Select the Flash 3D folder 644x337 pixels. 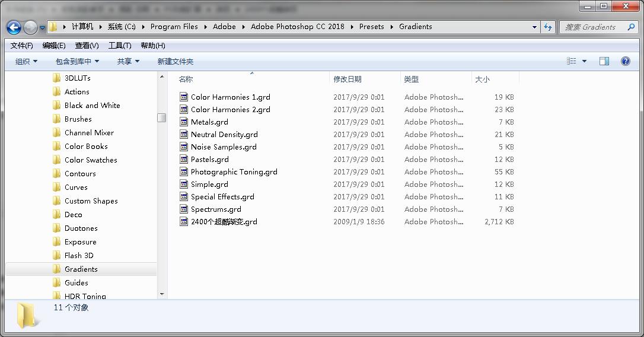pos(79,256)
